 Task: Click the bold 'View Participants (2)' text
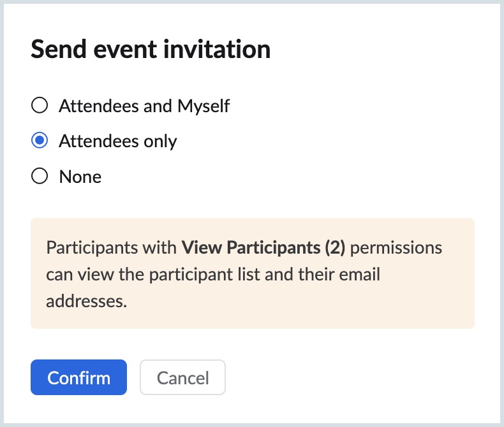point(263,247)
